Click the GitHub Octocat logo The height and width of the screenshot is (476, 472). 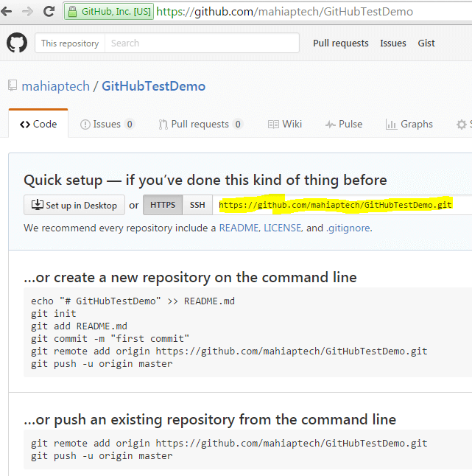point(17,43)
